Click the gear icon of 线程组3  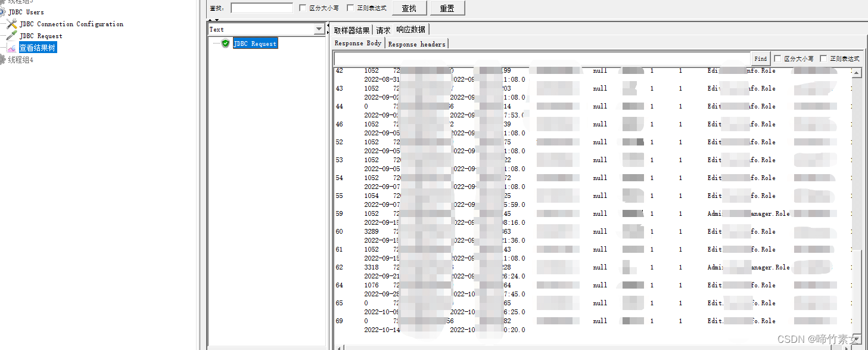pos(4,1)
